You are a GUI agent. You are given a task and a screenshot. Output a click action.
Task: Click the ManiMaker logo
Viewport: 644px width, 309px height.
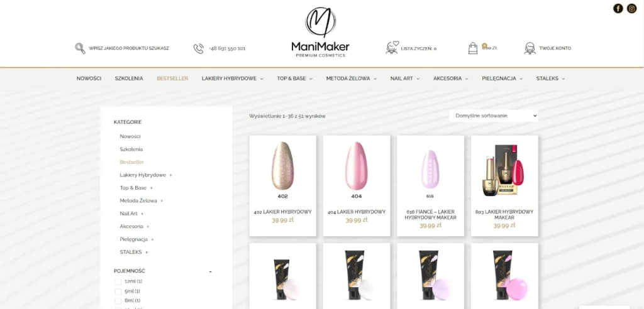click(x=320, y=32)
